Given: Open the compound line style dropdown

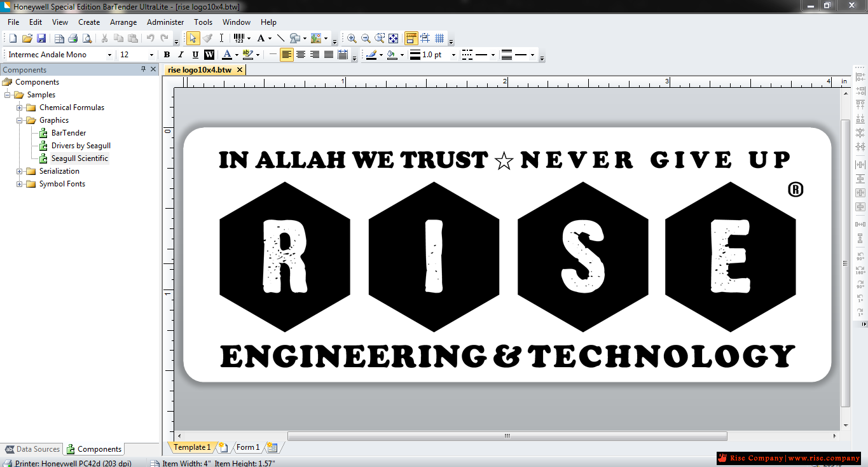Looking at the screenshot, I should [532, 55].
